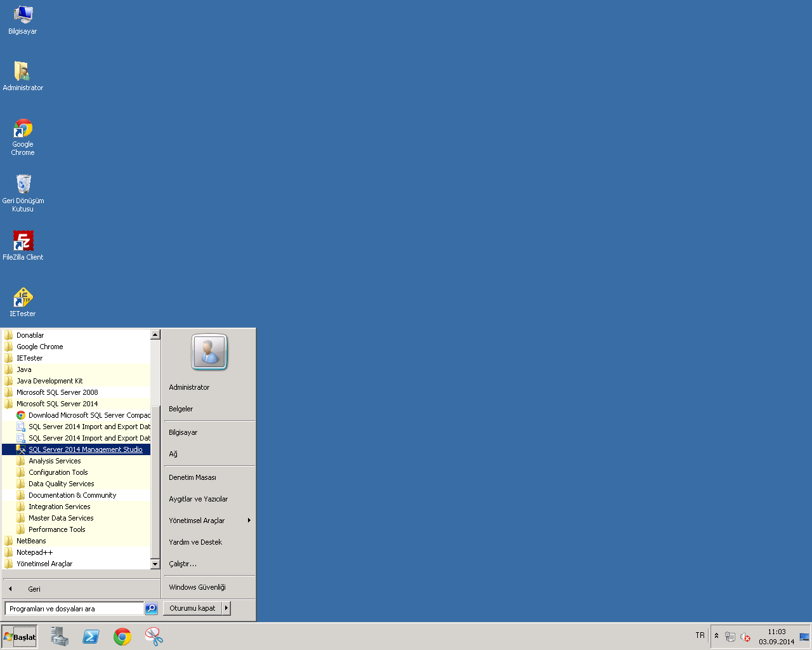812x650 pixels.
Task: Expand the Configuration Tools folder
Action: [x=76, y=472]
